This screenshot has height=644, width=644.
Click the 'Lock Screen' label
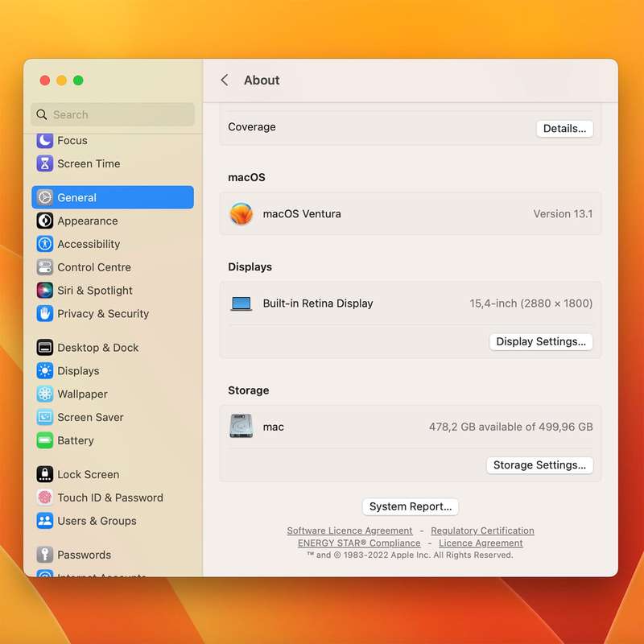click(x=89, y=474)
